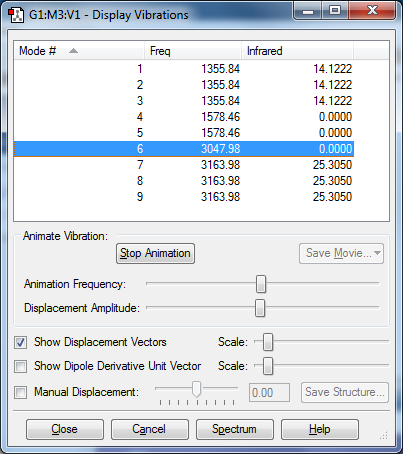
Task: Select vibration mode 9 row
Action: 184,197
